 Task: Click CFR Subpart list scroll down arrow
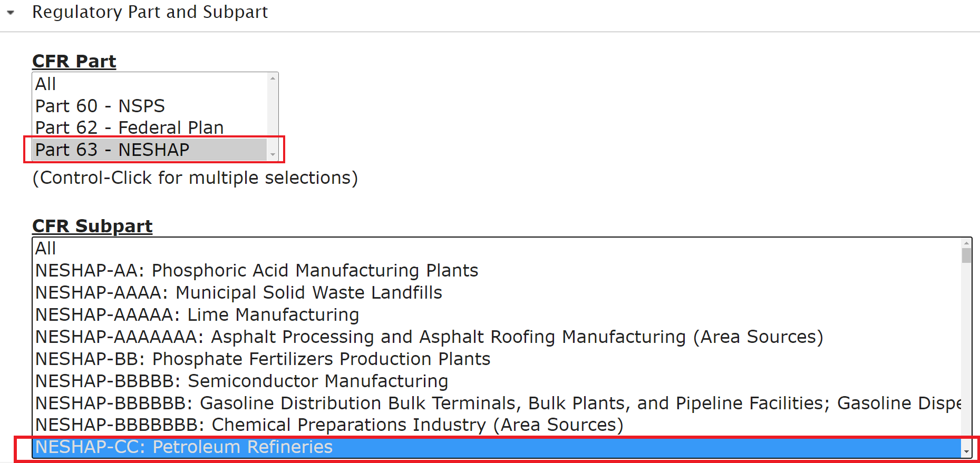(x=966, y=451)
